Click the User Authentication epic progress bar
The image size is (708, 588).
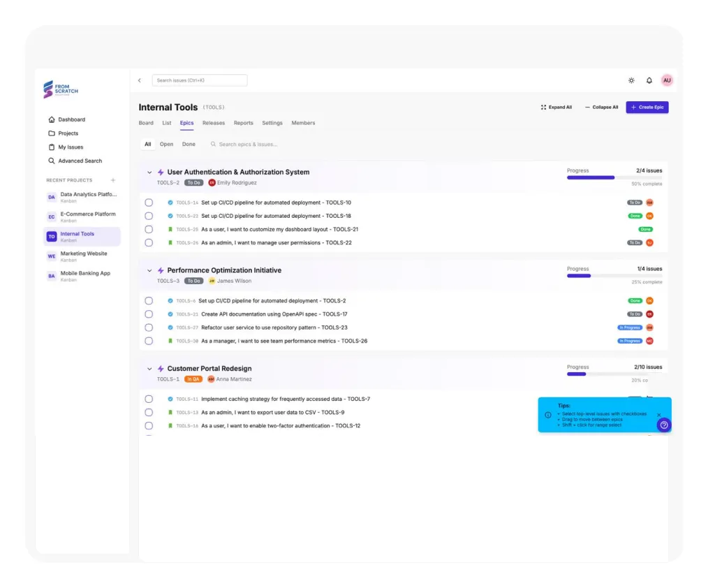614,177
